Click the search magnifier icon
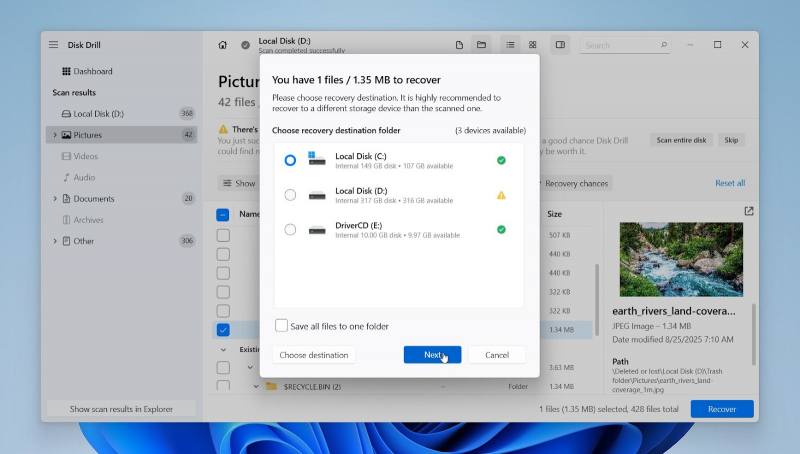The width and height of the screenshot is (800, 454). [x=664, y=45]
